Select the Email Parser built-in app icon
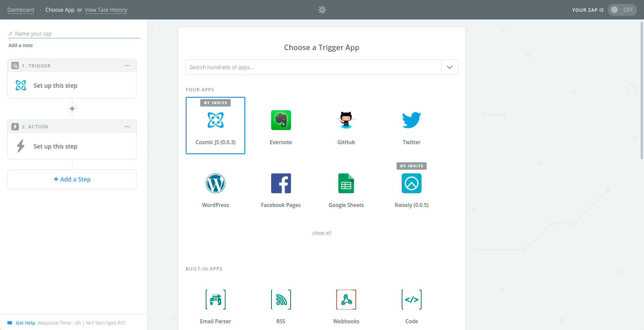 tap(215, 299)
